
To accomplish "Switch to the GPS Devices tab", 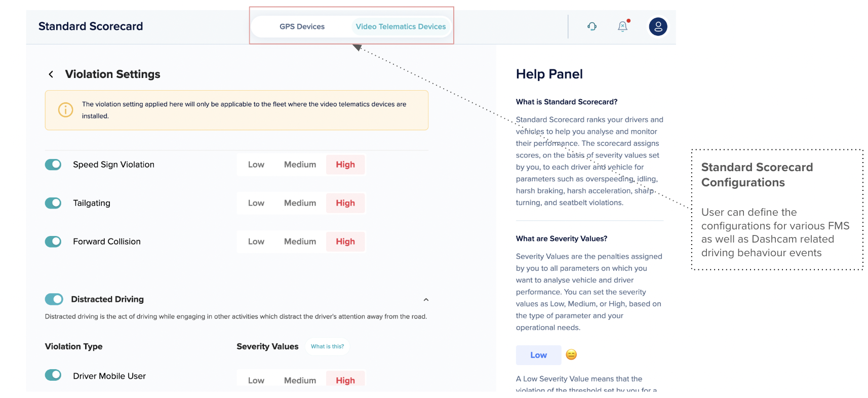I will tap(302, 26).
